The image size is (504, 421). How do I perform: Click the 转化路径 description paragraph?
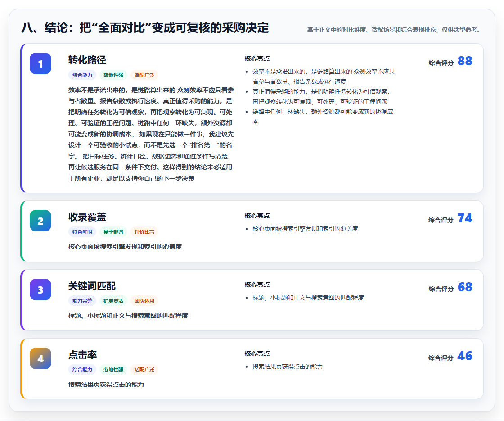151,134
